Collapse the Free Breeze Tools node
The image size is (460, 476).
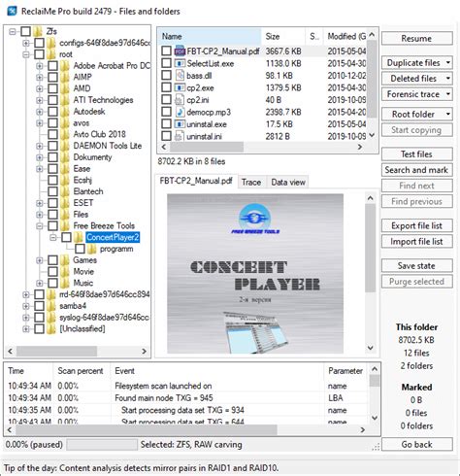click(x=40, y=226)
